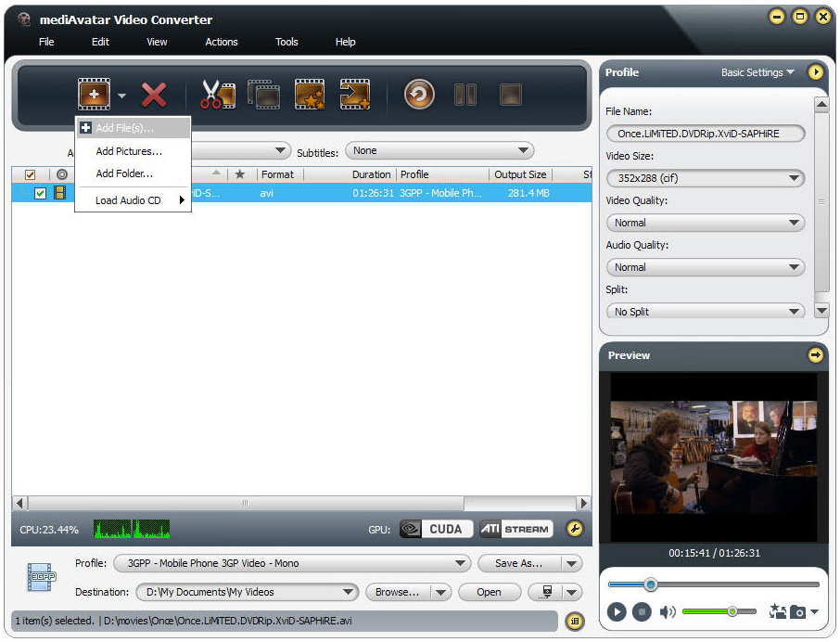Expand the Load Audio CD submenu
840x642 pixels.
[134, 200]
